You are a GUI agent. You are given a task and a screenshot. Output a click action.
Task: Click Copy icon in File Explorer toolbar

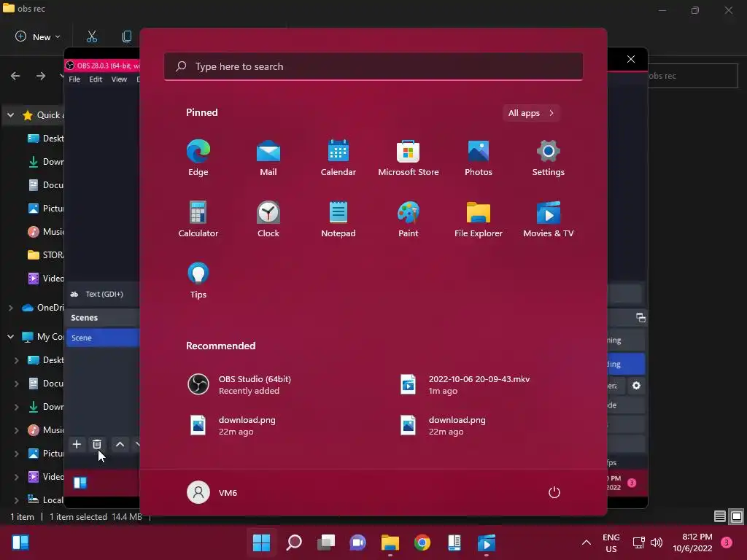127,36
